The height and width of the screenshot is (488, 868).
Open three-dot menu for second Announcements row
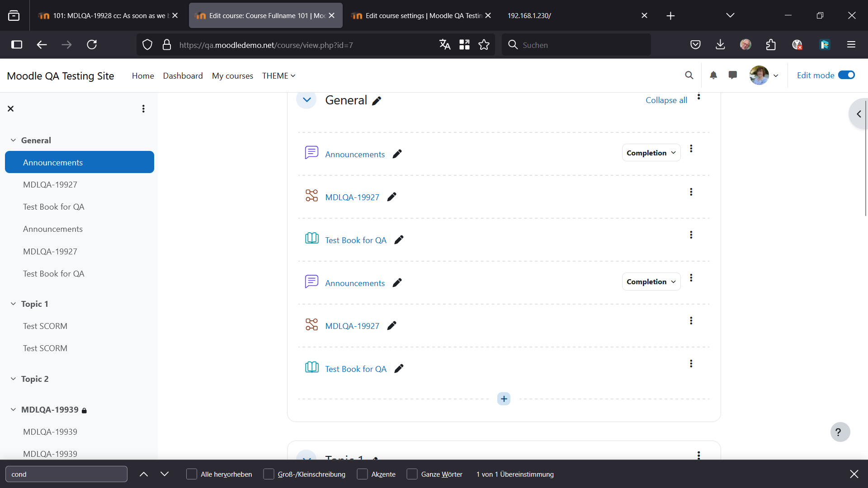pyautogui.click(x=691, y=278)
